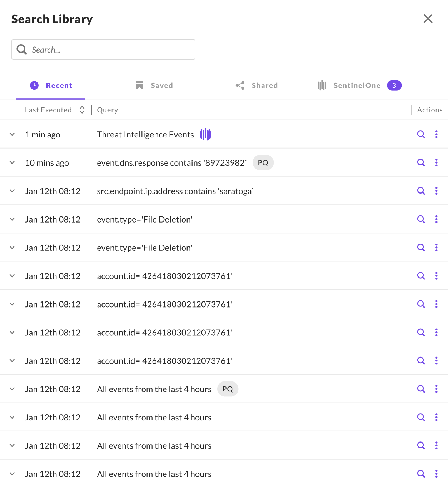Open the Shared tab

[x=257, y=85]
